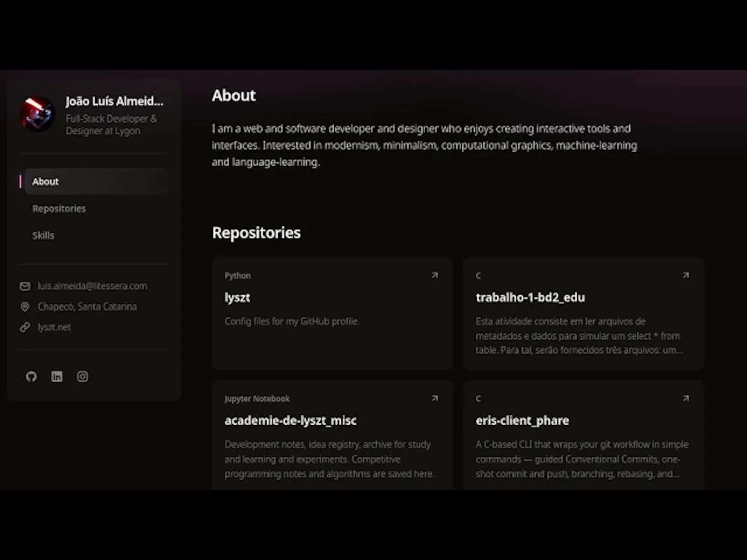Open the lyszt.net website link

54,327
